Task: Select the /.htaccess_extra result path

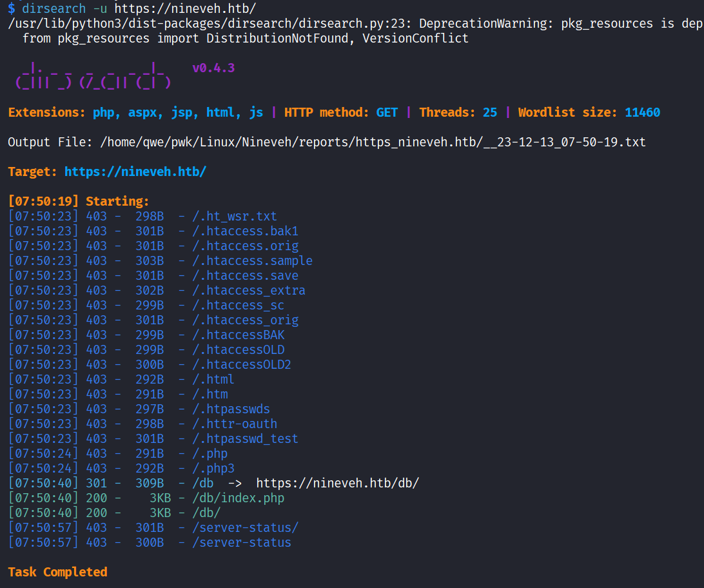Action: 249,290
